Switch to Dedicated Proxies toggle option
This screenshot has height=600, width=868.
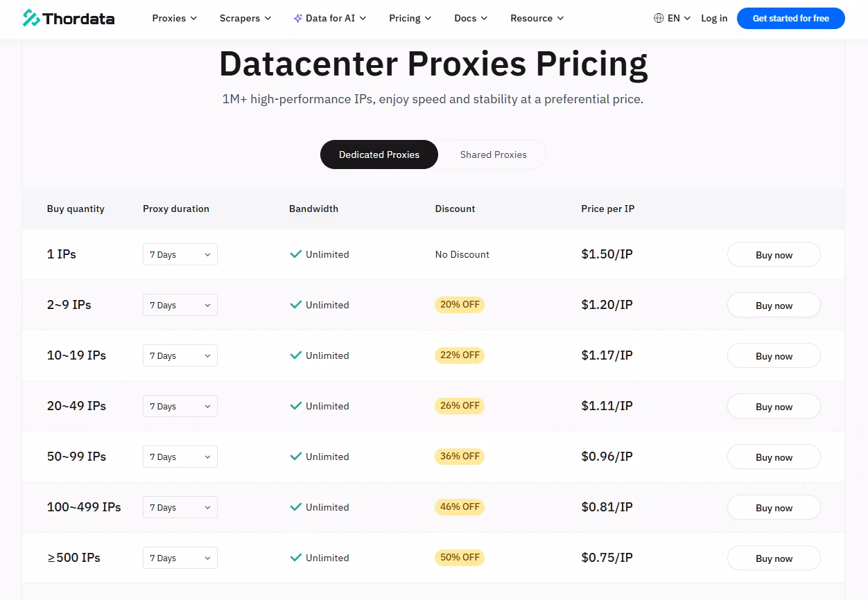[x=379, y=155]
